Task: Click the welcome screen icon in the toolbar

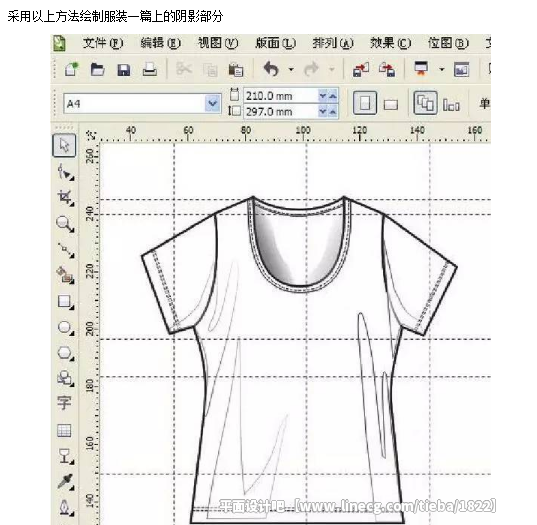Action: (461, 70)
